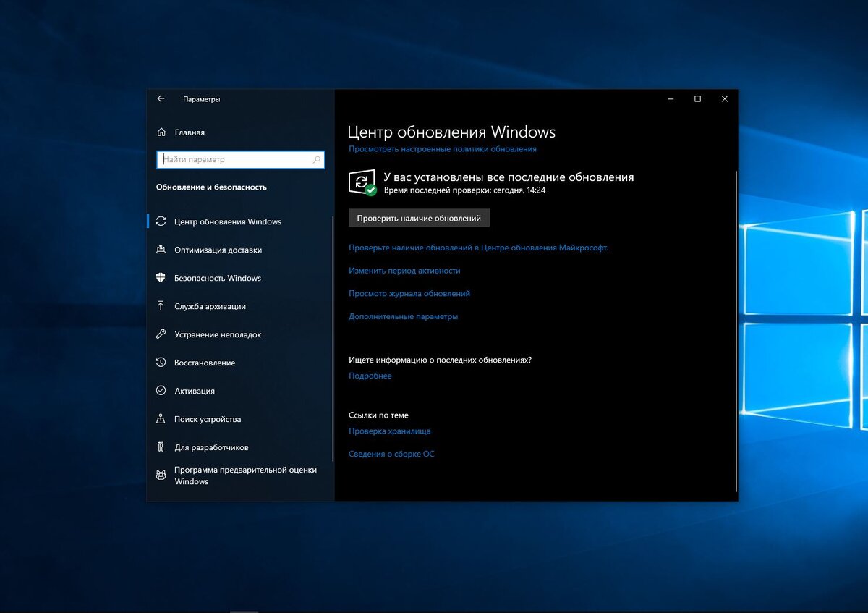Open the Главная home icon
Viewport: 868px width, 613px height.
161,132
